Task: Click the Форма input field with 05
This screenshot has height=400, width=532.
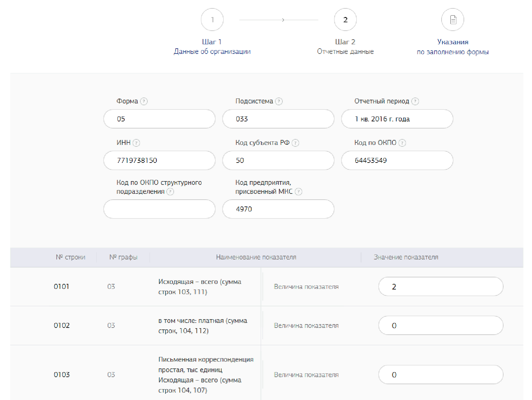Action: point(159,119)
